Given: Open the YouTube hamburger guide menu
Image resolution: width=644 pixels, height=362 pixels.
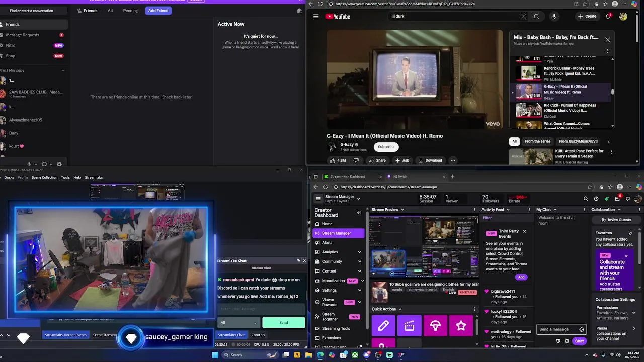Looking at the screenshot, I should click(316, 16).
